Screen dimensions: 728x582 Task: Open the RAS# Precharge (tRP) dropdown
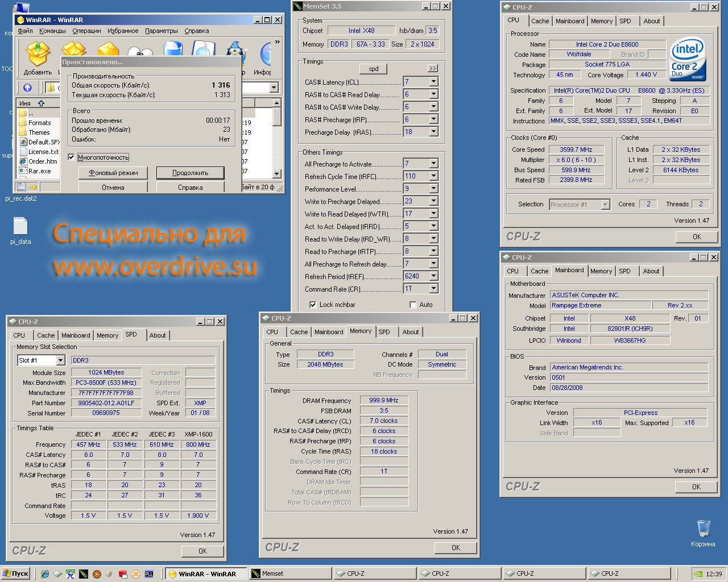click(433, 119)
